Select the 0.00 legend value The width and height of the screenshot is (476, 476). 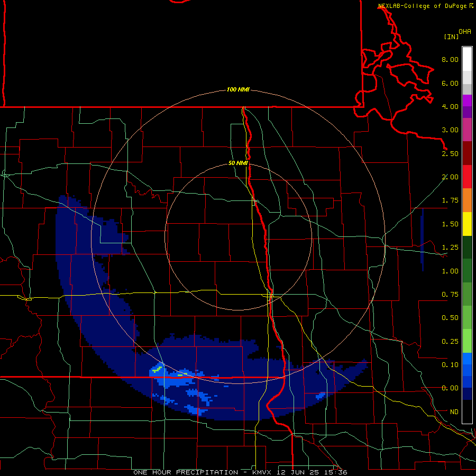coord(450,388)
